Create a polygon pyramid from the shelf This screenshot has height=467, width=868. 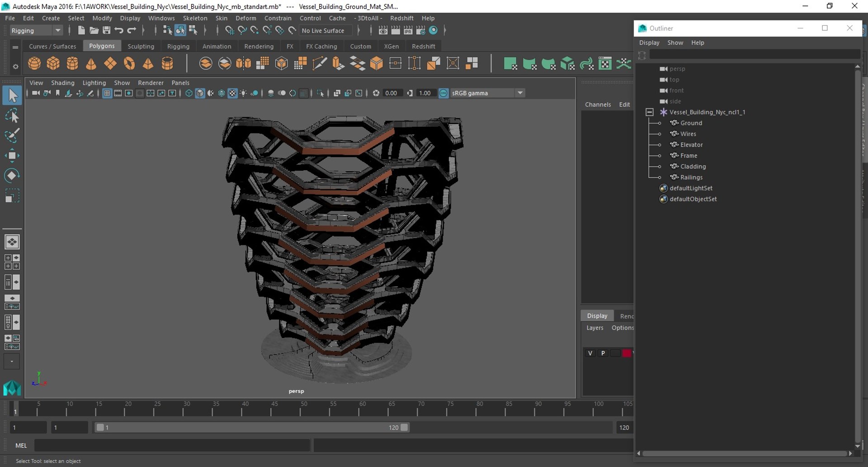point(148,63)
